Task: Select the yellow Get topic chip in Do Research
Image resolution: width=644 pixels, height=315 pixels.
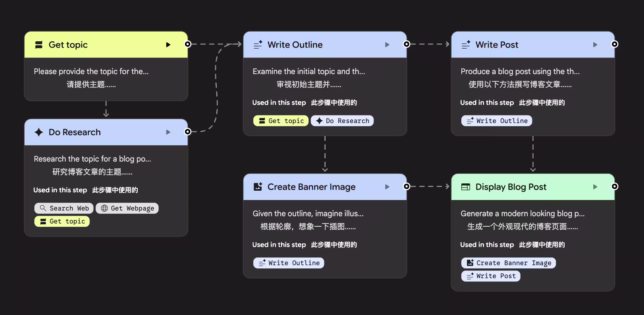Action: click(62, 221)
